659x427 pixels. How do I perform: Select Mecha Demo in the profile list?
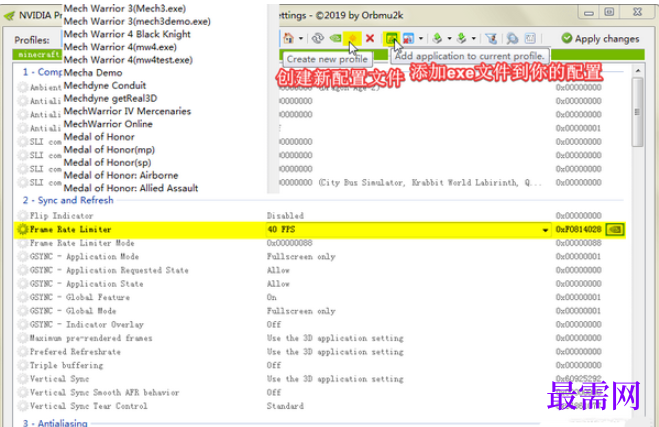93,73
